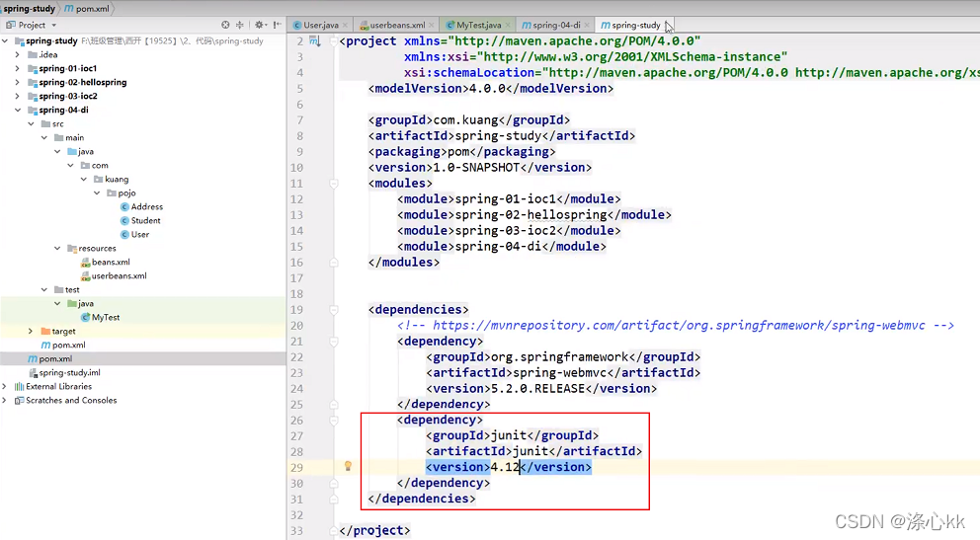This screenshot has width=980, height=540.
Task: Click the 4.12 version text
Action: click(x=505, y=467)
